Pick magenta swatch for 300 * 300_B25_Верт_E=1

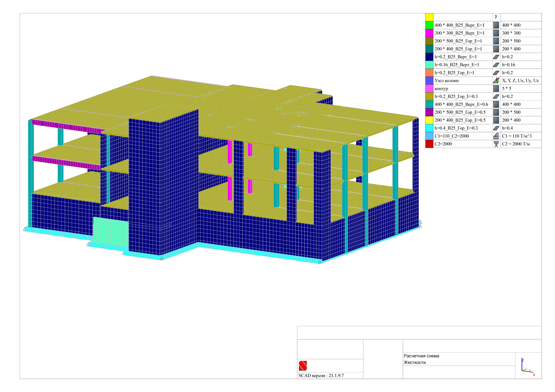pyautogui.click(x=429, y=33)
